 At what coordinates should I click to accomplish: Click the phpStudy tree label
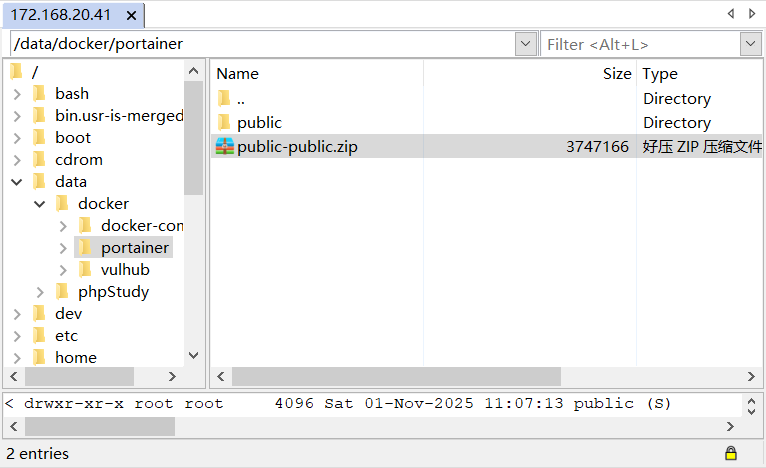point(113,292)
